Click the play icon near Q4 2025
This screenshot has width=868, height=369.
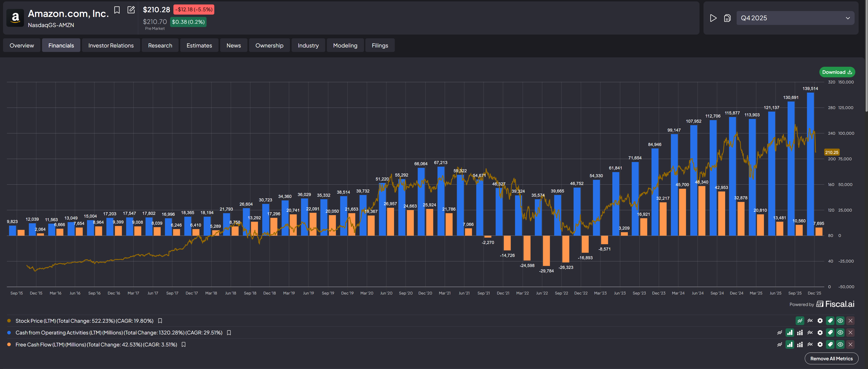(x=713, y=18)
